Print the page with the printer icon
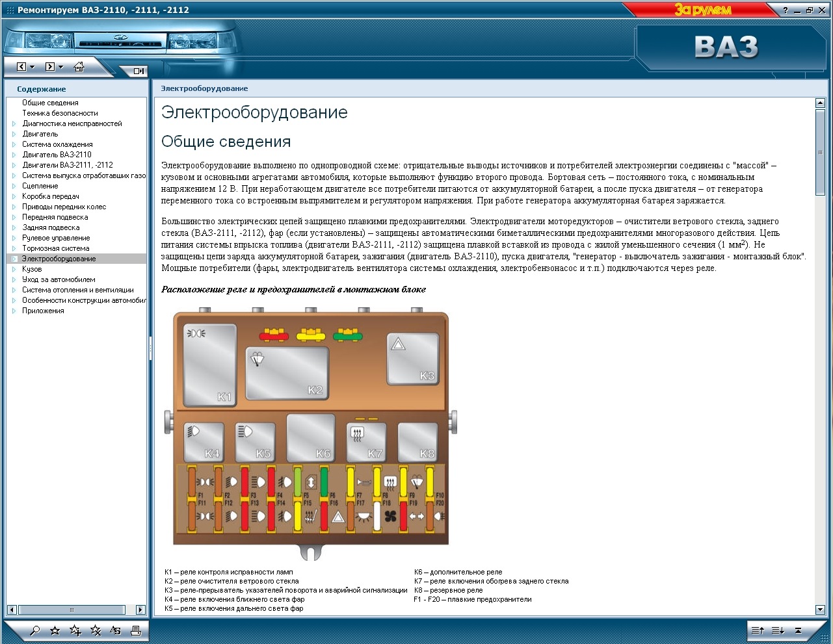833x644 pixels. tap(135, 630)
